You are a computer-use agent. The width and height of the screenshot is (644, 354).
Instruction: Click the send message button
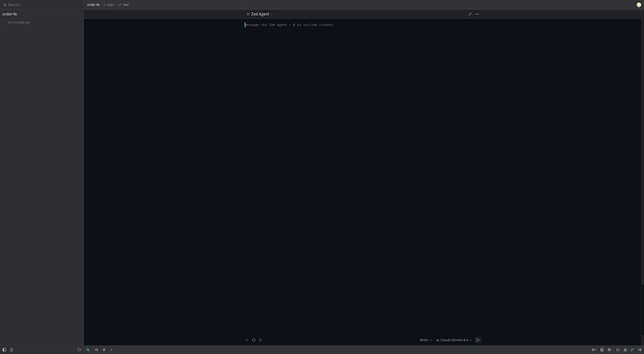[x=478, y=340]
